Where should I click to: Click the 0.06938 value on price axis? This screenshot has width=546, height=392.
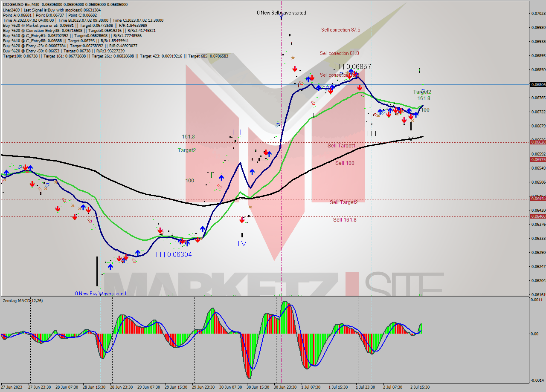pyautogui.click(x=538, y=41)
